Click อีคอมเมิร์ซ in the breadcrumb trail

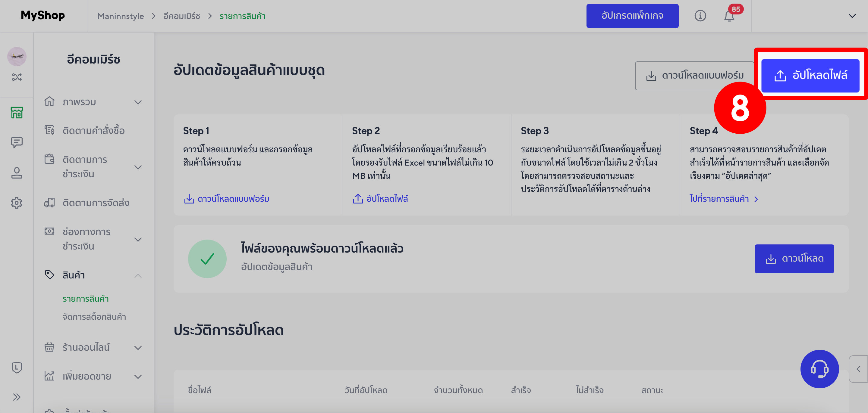[181, 16]
